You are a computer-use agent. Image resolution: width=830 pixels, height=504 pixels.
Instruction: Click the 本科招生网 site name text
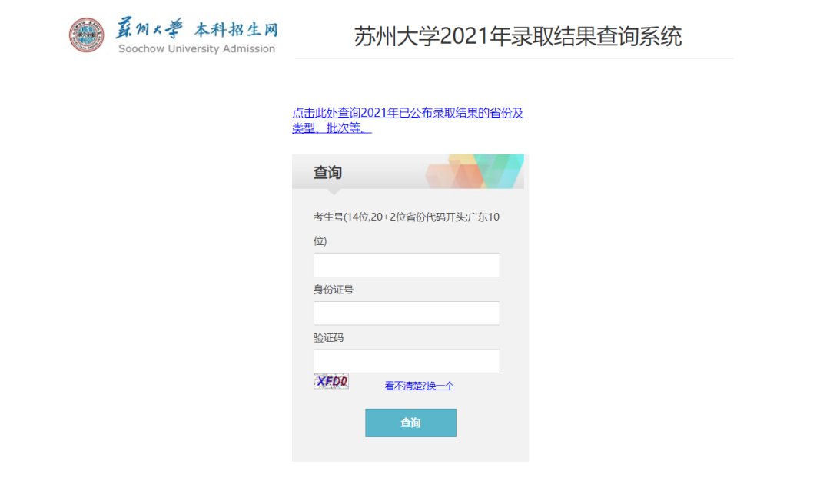click(235, 30)
